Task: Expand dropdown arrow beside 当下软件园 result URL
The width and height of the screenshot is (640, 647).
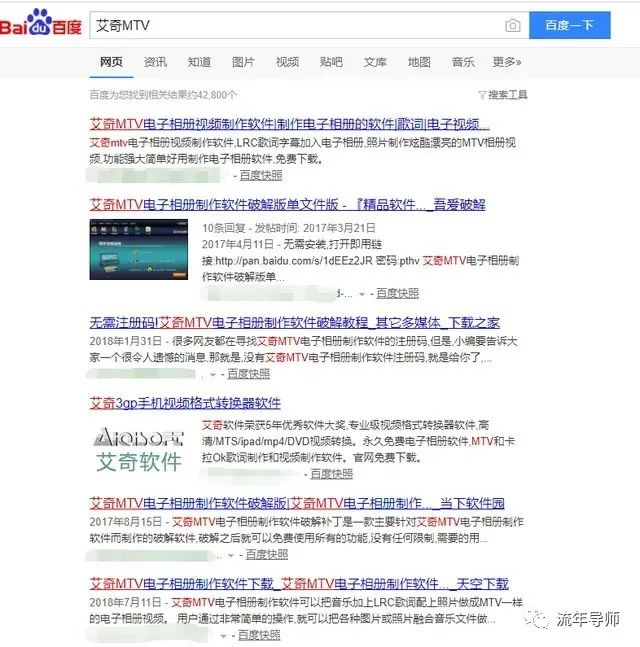Action: coord(231,555)
